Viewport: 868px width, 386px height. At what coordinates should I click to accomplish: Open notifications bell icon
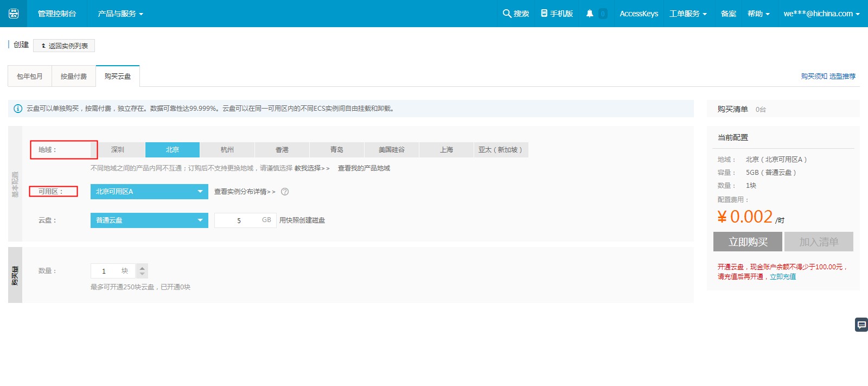[590, 14]
